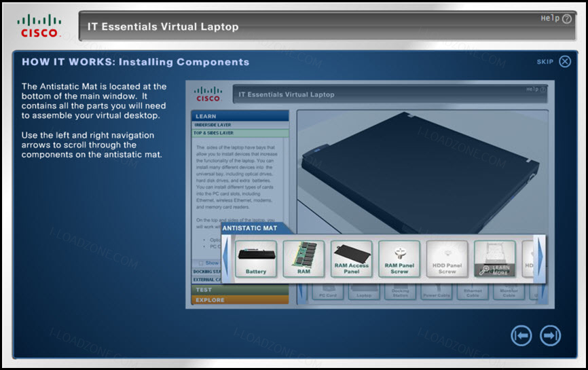Click the laptop 3D image in preview
Image resolution: width=588 pixels, height=370 pixels.
point(420,172)
